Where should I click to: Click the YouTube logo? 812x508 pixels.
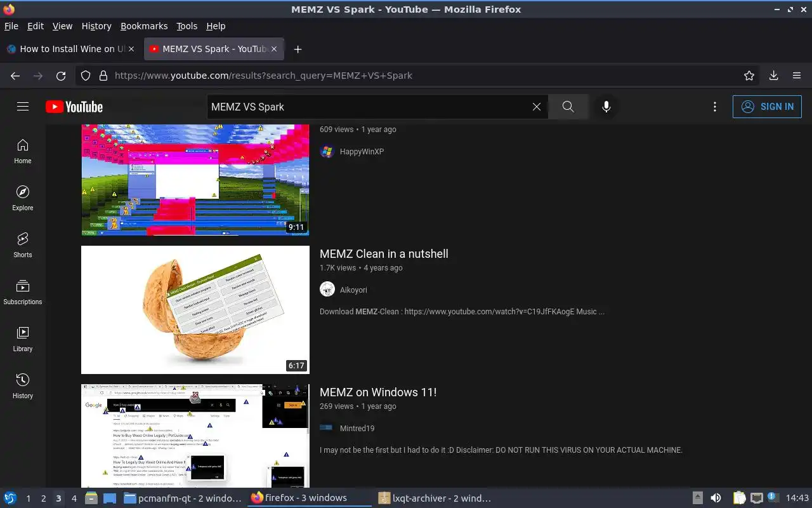74,107
